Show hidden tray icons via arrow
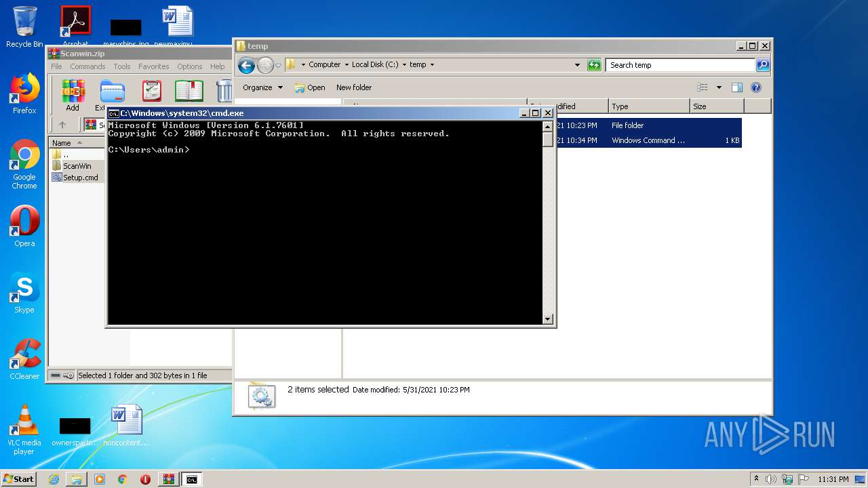The height and width of the screenshot is (488, 868). pos(756,479)
